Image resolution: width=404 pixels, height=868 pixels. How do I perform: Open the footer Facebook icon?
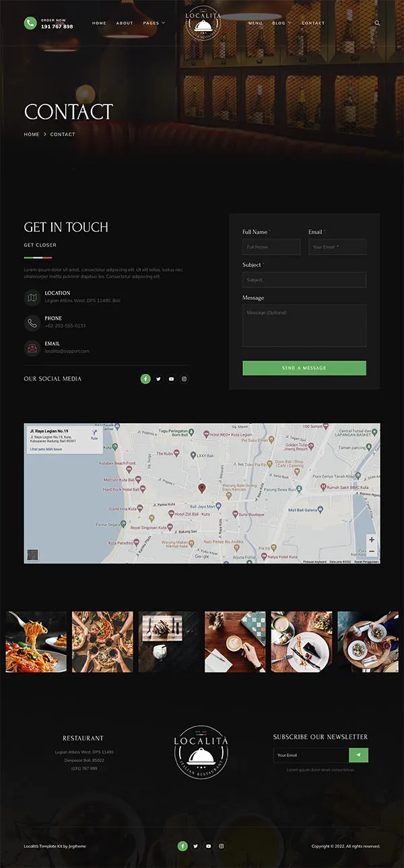click(x=182, y=846)
